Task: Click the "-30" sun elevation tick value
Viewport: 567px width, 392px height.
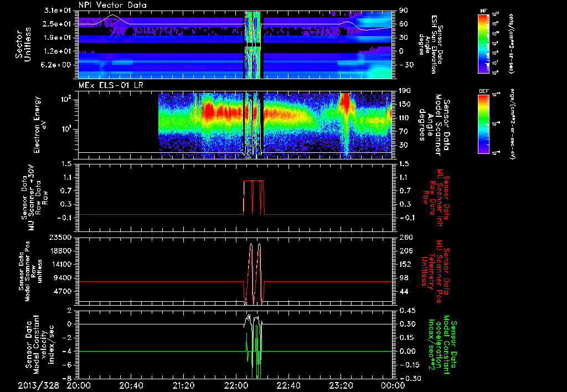Action: (406, 65)
